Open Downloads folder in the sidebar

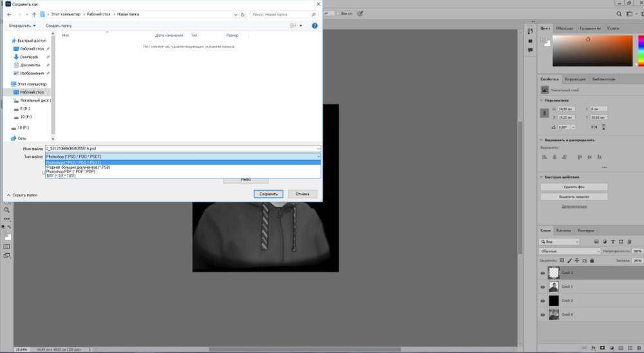coord(29,57)
